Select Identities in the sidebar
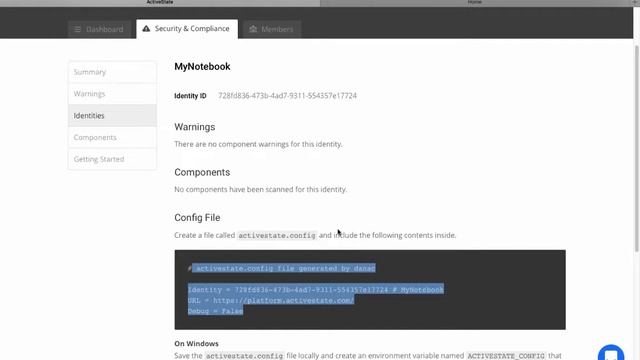640x360 pixels. click(112, 116)
